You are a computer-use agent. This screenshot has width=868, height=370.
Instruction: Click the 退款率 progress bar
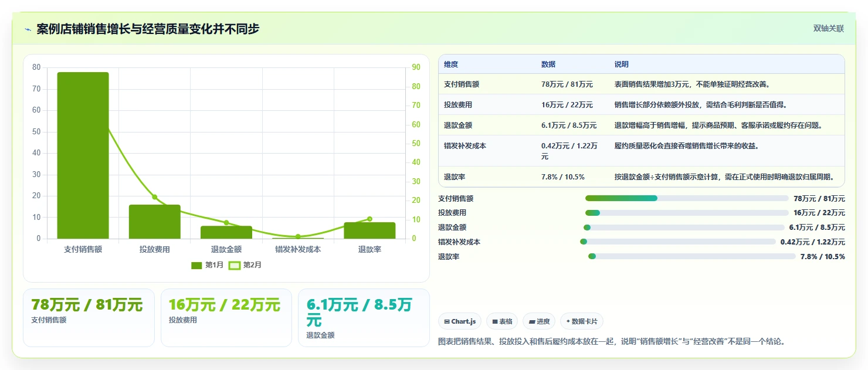(692, 256)
